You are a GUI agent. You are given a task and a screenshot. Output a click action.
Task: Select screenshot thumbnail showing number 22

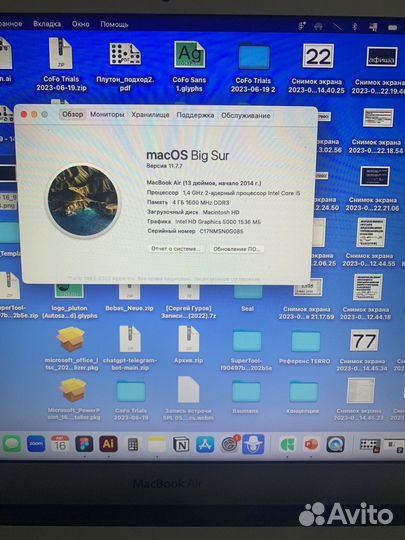(318, 56)
